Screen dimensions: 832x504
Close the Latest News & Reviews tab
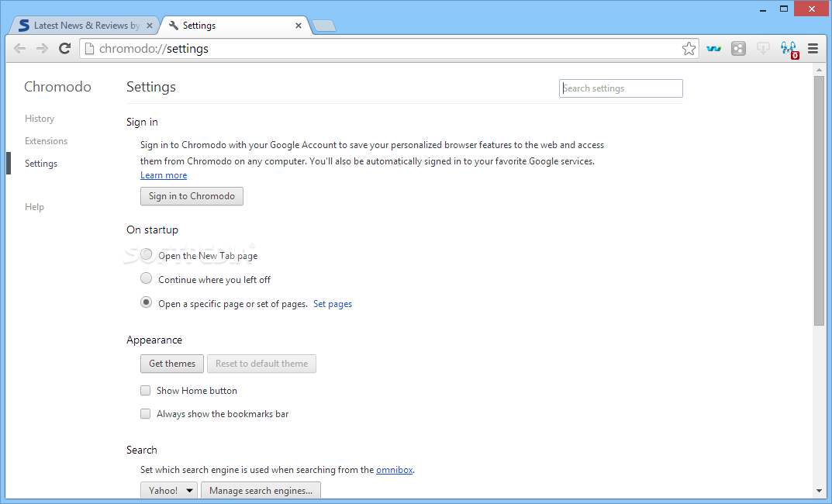click(150, 26)
